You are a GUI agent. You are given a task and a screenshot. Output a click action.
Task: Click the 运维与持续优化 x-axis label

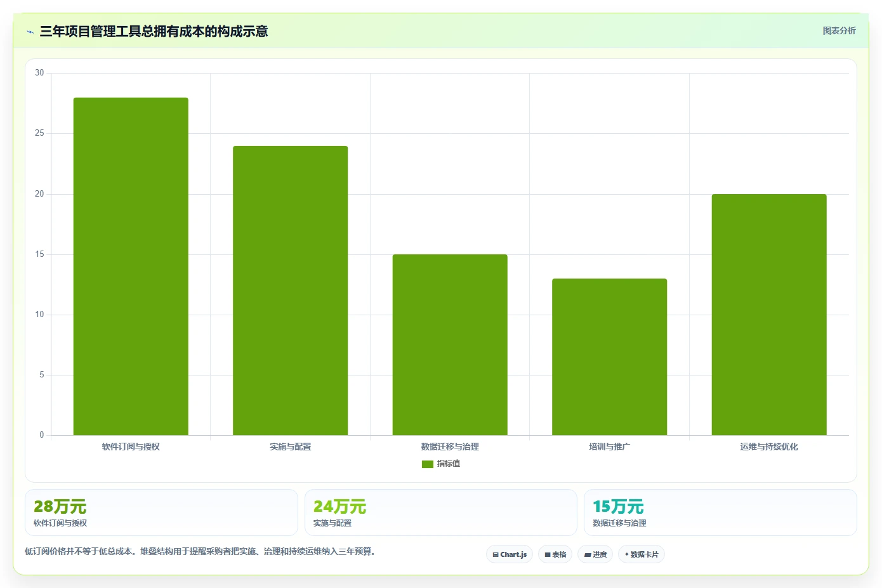point(769,447)
